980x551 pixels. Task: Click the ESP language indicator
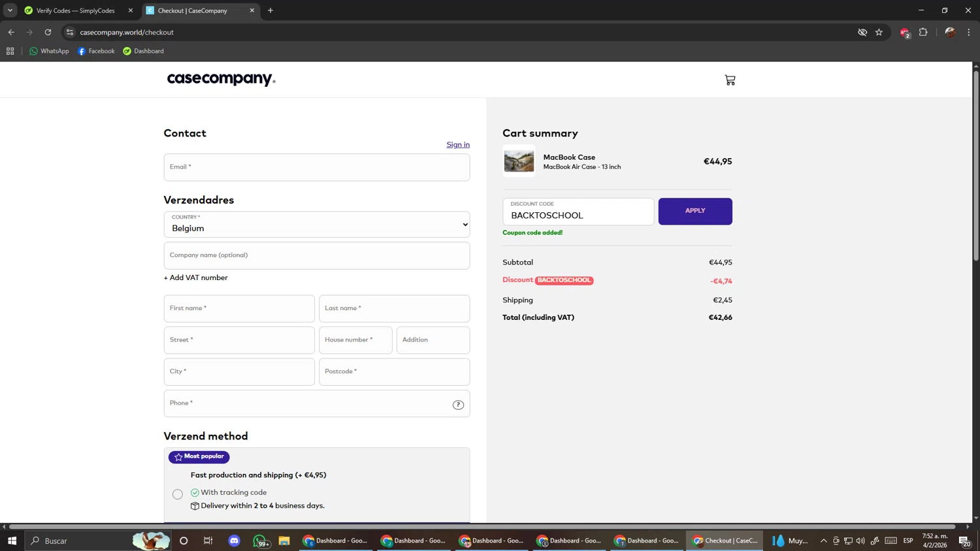tap(908, 541)
